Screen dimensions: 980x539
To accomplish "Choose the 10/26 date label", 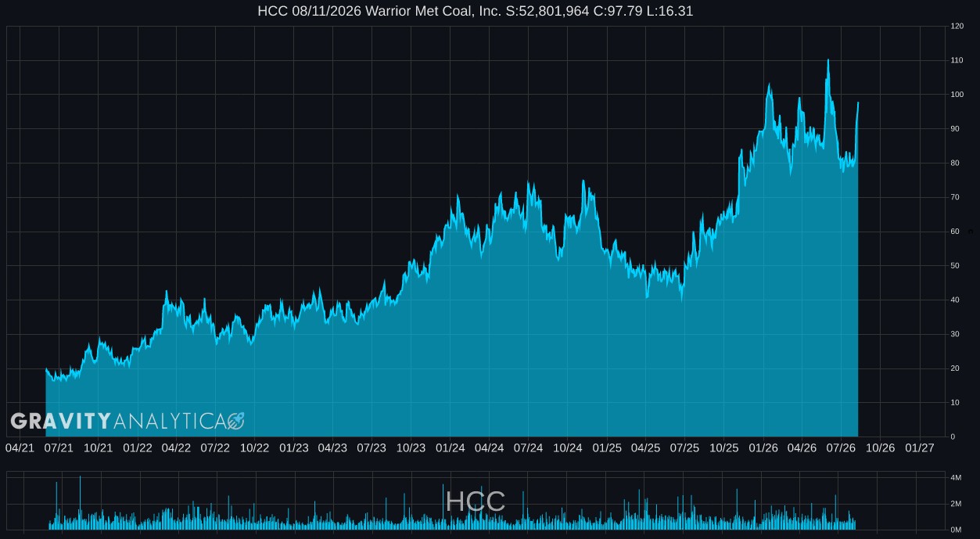I will pos(880,448).
